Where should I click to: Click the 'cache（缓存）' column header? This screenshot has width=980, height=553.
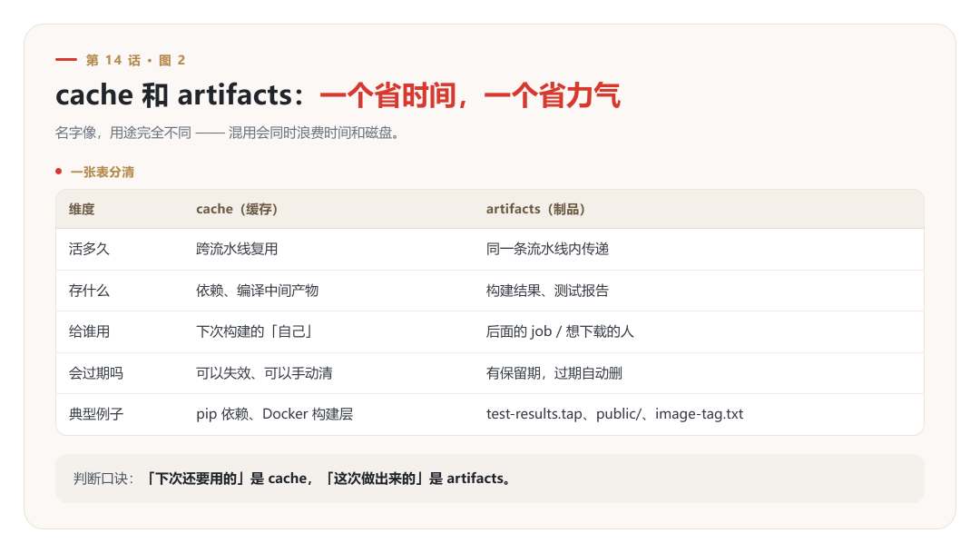click(237, 209)
